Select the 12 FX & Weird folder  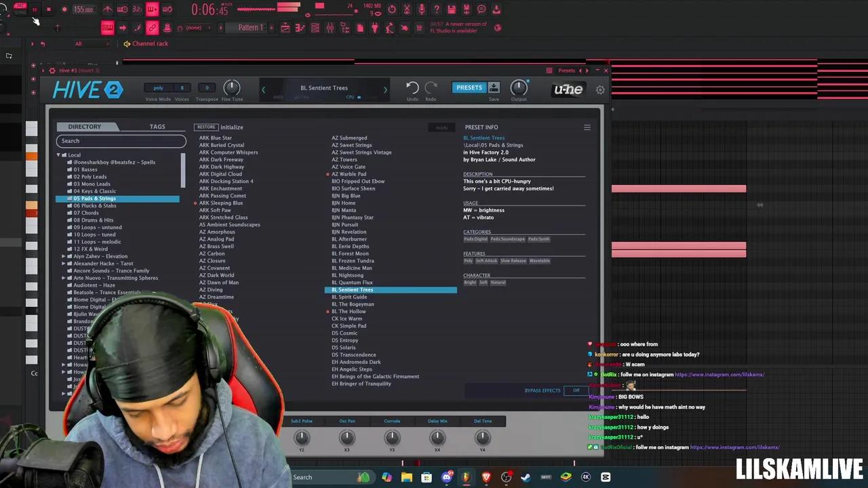(x=91, y=249)
